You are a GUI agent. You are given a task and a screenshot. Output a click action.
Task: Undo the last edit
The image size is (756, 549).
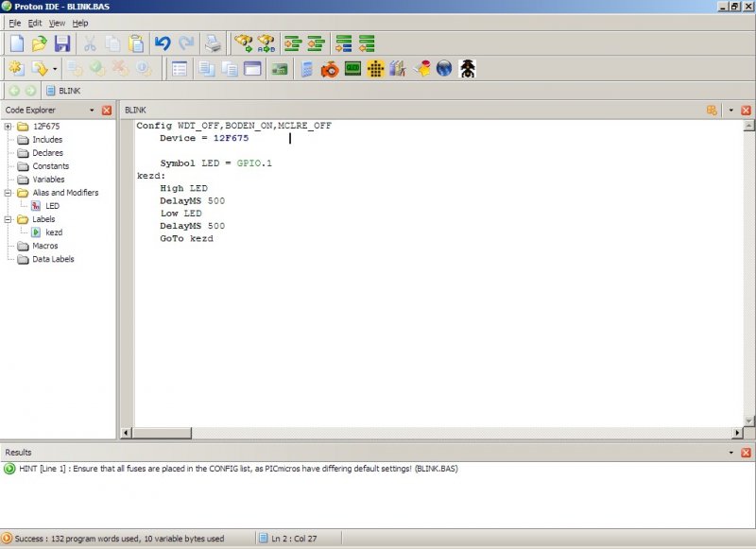tap(163, 43)
